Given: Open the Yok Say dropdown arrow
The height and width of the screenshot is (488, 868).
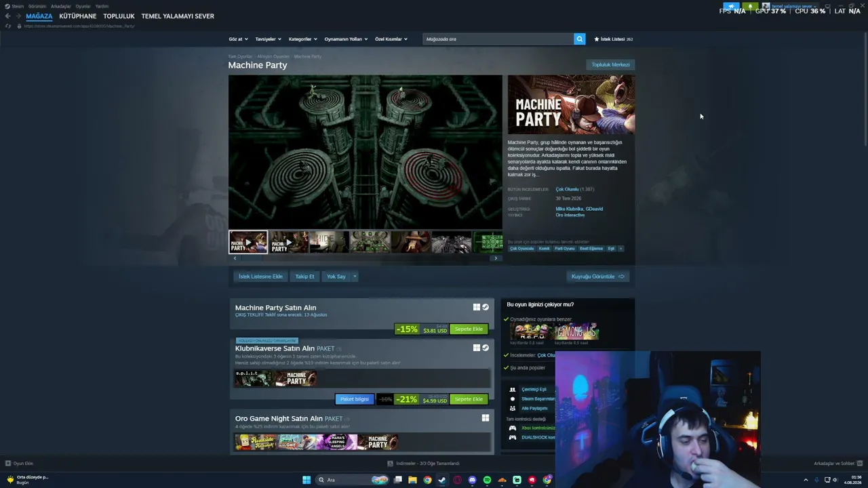Looking at the screenshot, I should click(354, 277).
